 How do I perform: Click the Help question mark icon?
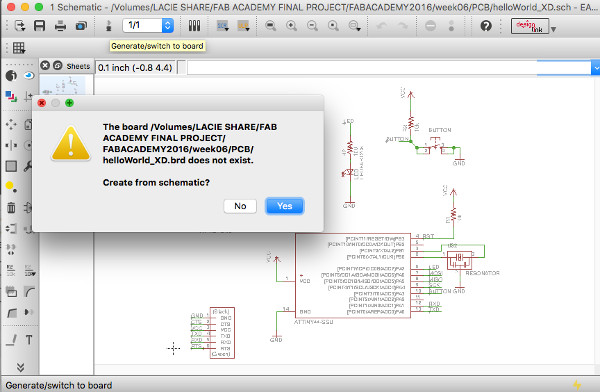pos(486,26)
